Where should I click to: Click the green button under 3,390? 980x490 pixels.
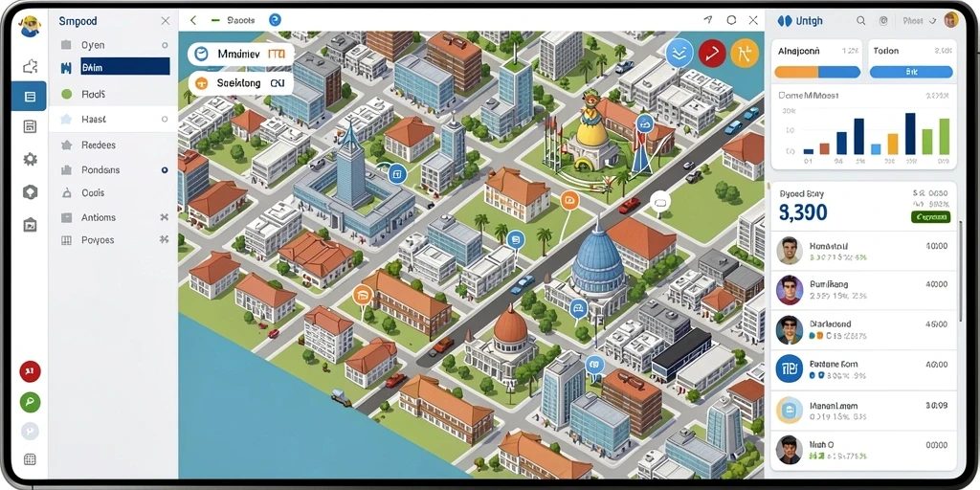[x=930, y=217]
